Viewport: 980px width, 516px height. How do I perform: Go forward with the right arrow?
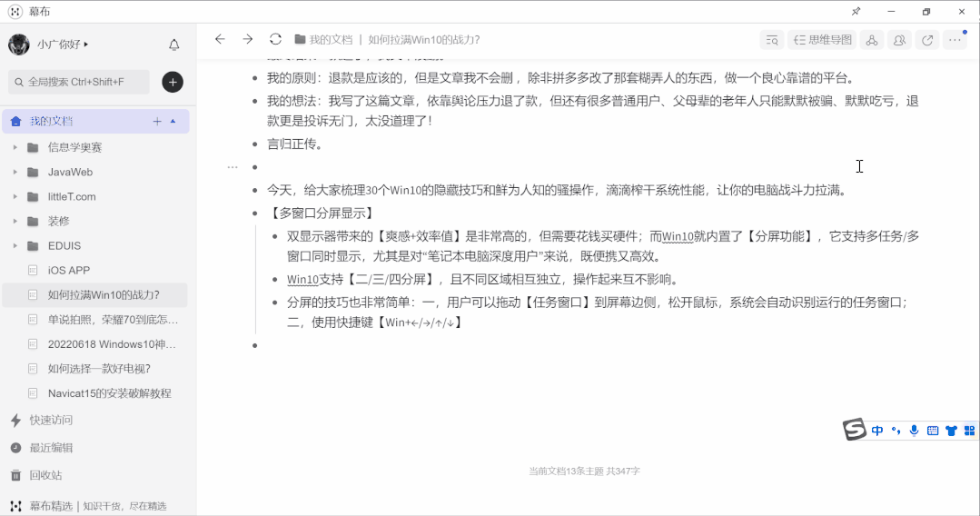point(248,39)
